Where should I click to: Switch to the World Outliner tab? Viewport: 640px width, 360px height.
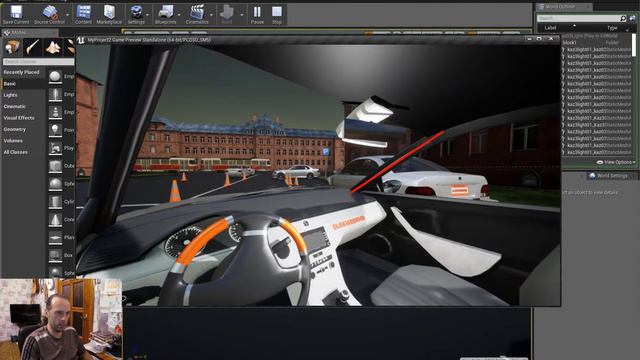point(560,7)
